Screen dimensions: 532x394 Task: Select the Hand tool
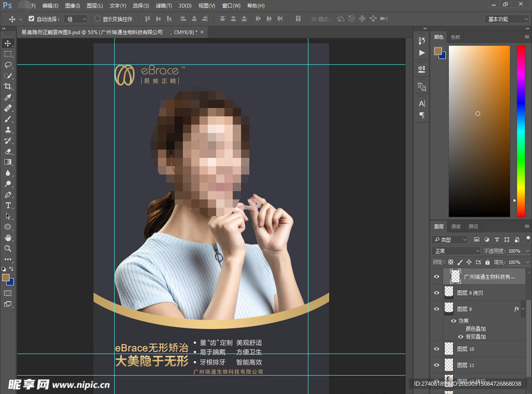[x=8, y=238]
